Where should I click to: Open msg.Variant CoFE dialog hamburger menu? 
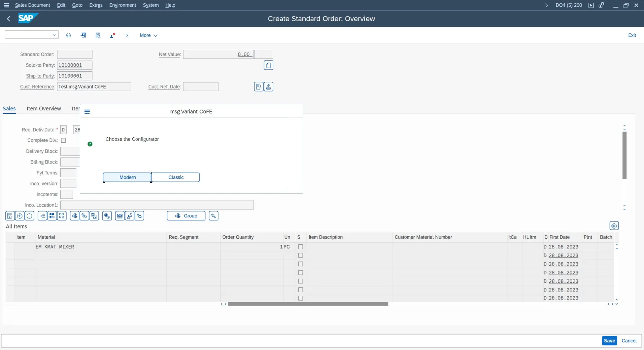pyautogui.click(x=87, y=112)
